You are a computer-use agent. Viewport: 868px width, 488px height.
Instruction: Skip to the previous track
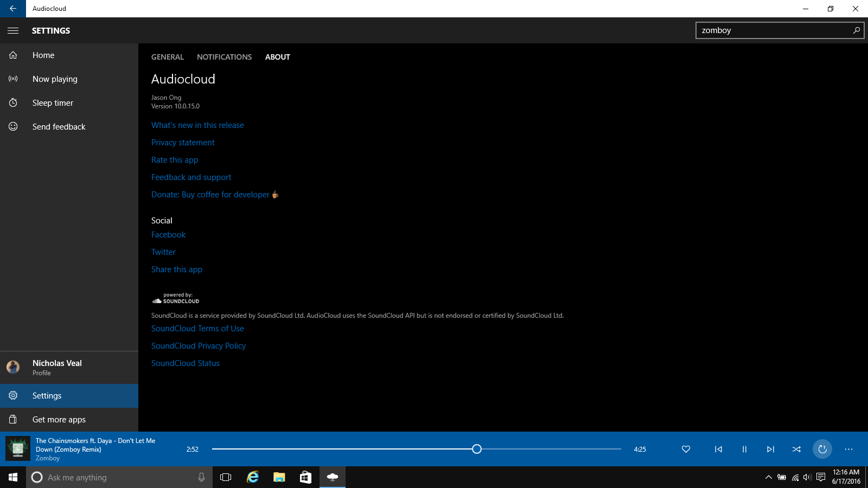[x=718, y=449]
